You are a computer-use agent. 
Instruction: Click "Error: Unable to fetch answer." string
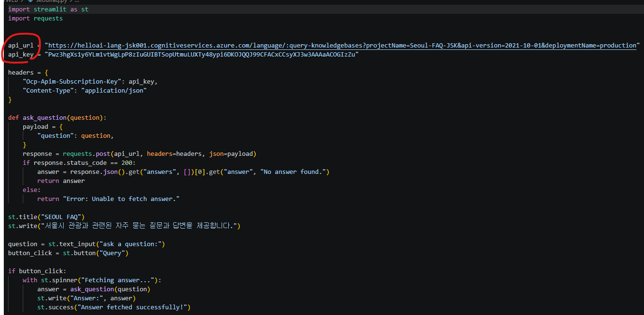pos(121,199)
